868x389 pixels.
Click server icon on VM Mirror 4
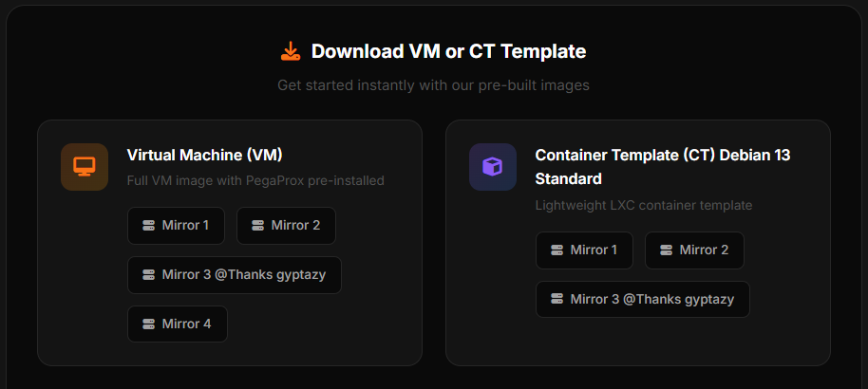(148, 324)
